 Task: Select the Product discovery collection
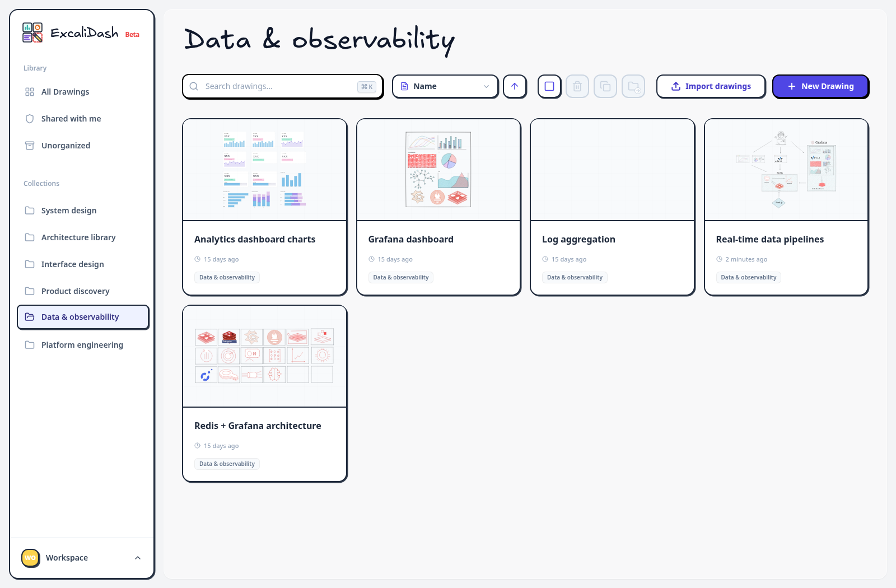[83, 291]
